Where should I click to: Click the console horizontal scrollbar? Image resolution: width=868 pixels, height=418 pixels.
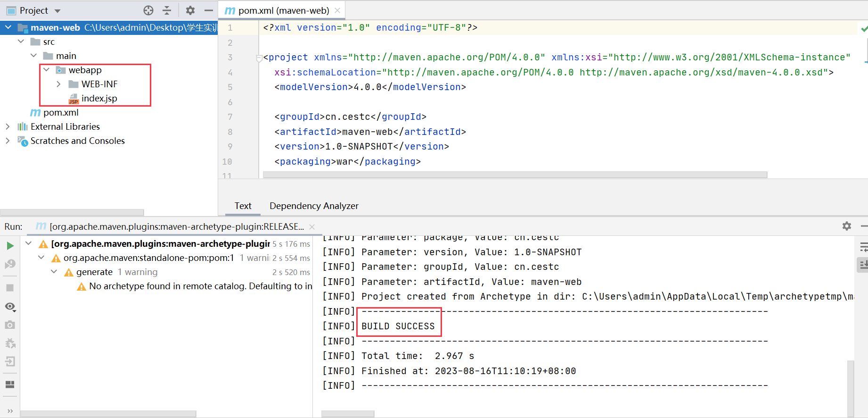pyautogui.click(x=348, y=414)
